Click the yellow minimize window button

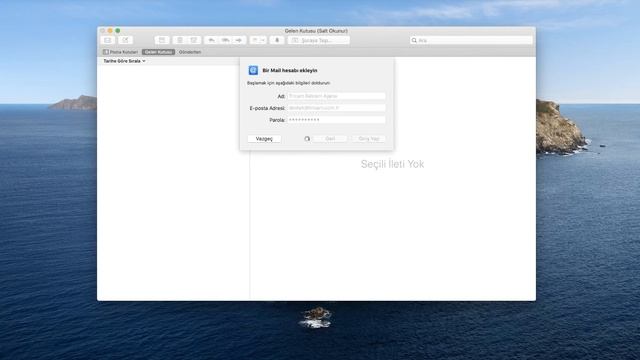[110, 31]
